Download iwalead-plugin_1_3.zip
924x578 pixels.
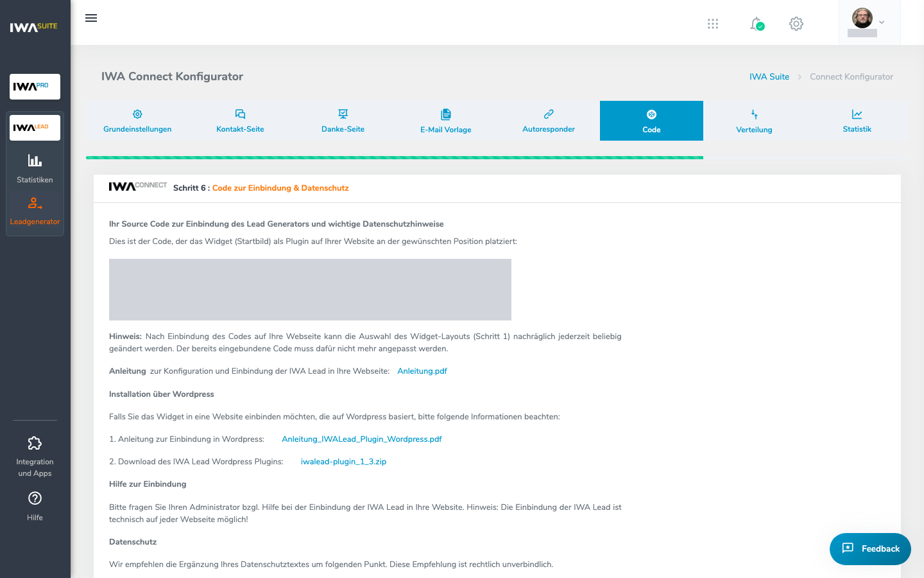coord(343,462)
